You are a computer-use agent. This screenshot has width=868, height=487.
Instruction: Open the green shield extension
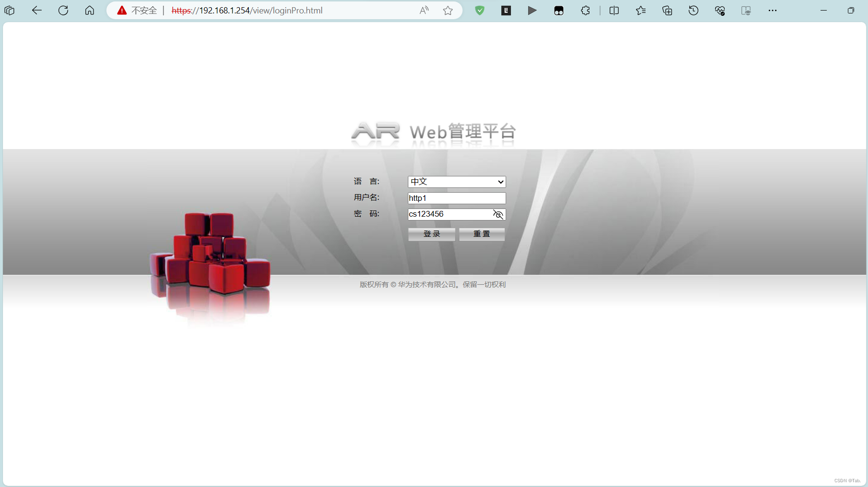(x=480, y=11)
